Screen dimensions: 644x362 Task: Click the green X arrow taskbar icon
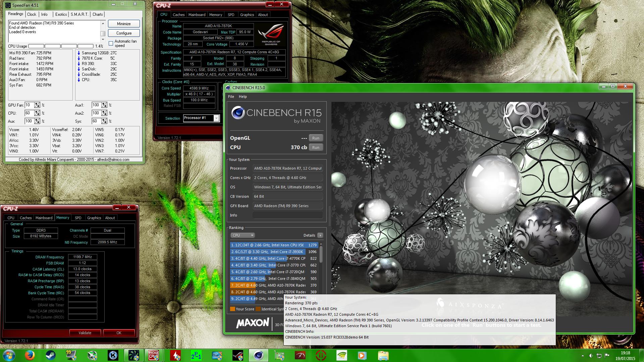tap(92, 355)
